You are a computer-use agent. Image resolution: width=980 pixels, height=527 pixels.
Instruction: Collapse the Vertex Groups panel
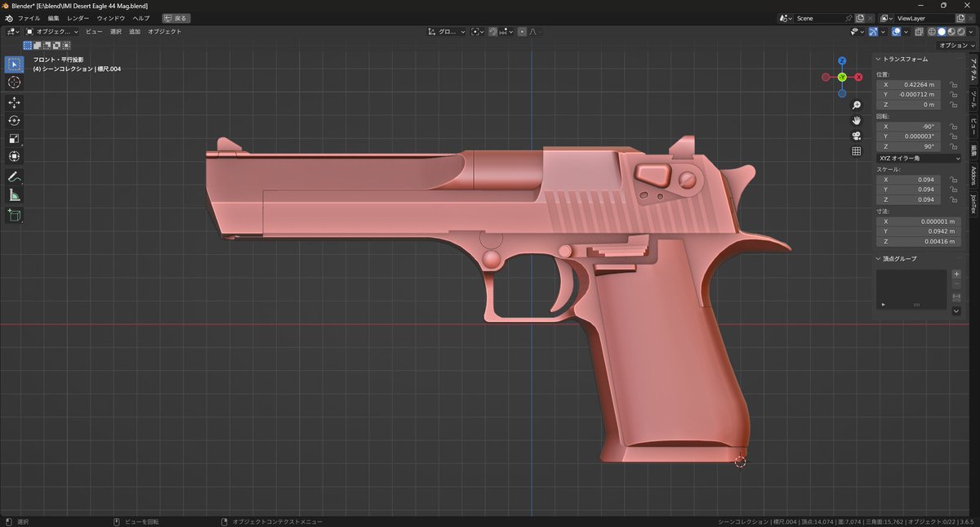click(900, 258)
